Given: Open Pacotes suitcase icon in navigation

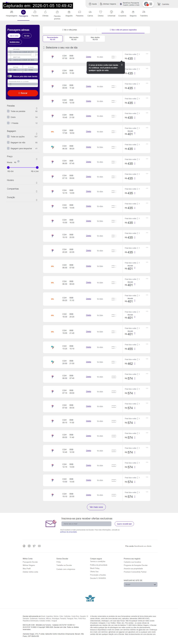Looking at the screenshot, I should (35, 12).
